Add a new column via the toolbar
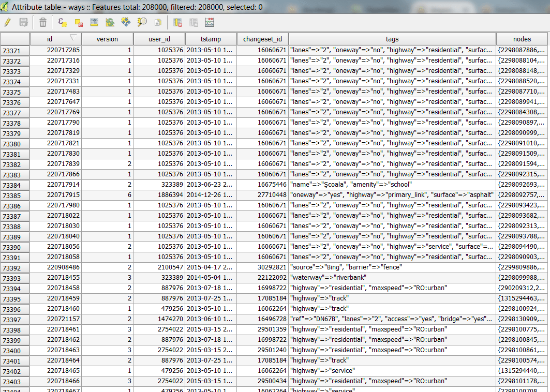 pyautogui.click(x=195, y=22)
